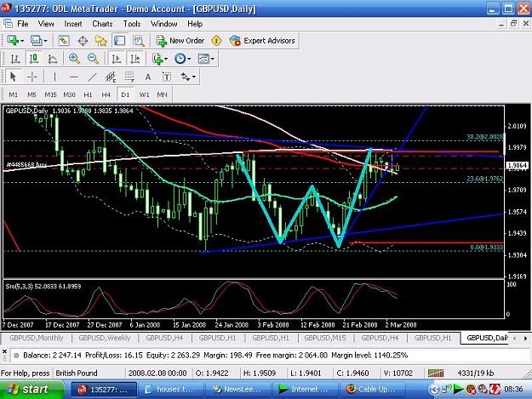Switch to M30 timeframe
This screenshot has width=532, height=399.
tap(69, 94)
